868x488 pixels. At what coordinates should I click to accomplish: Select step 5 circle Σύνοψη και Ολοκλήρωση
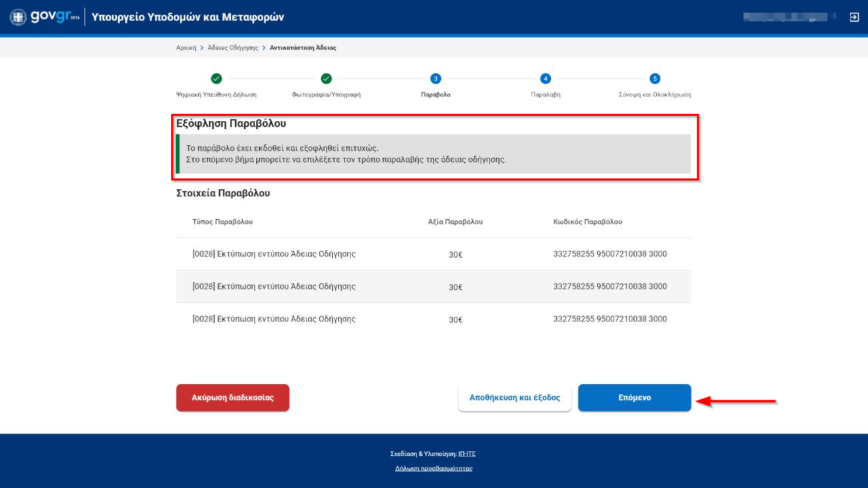pos(655,79)
